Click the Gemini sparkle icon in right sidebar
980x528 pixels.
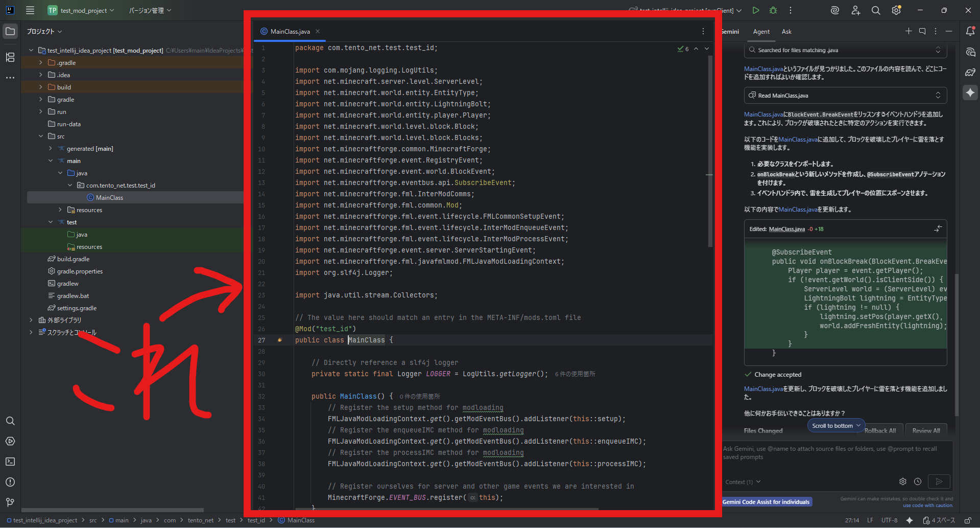pyautogui.click(x=970, y=93)
